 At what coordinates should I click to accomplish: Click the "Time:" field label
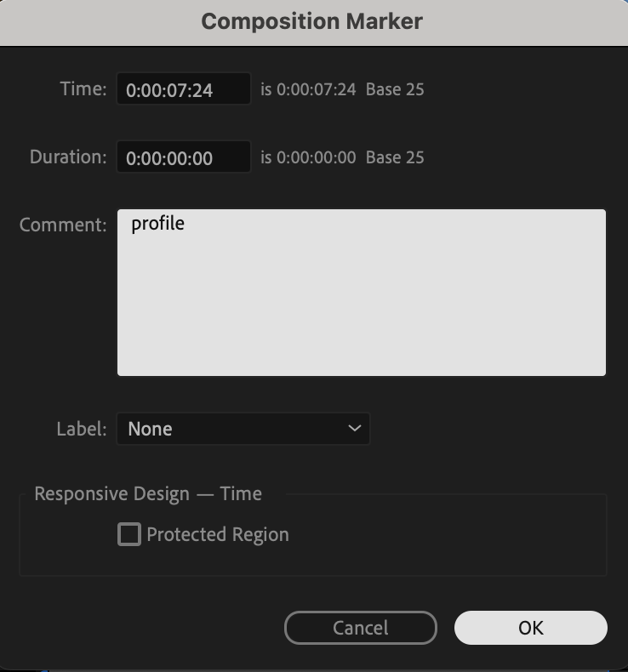tap(83, 88)
